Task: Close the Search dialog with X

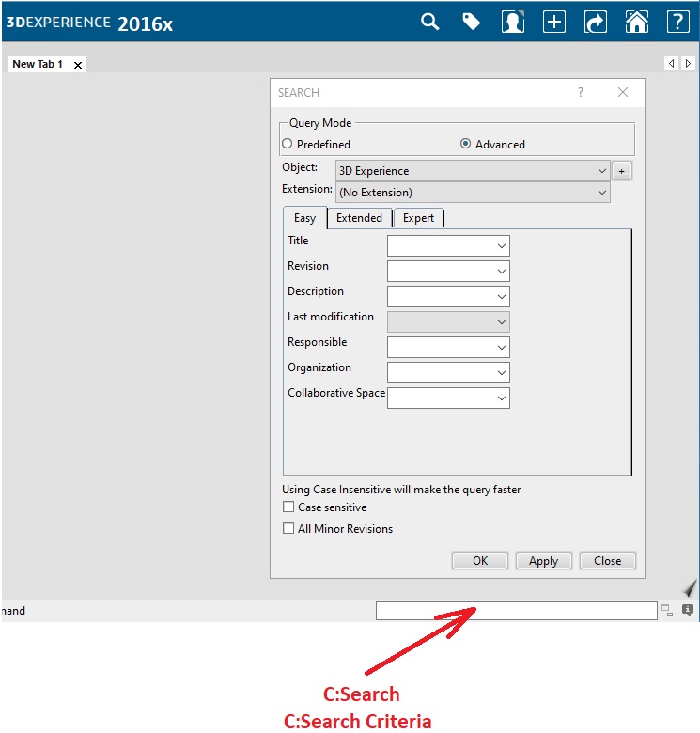Action: [x=622, y=92]
